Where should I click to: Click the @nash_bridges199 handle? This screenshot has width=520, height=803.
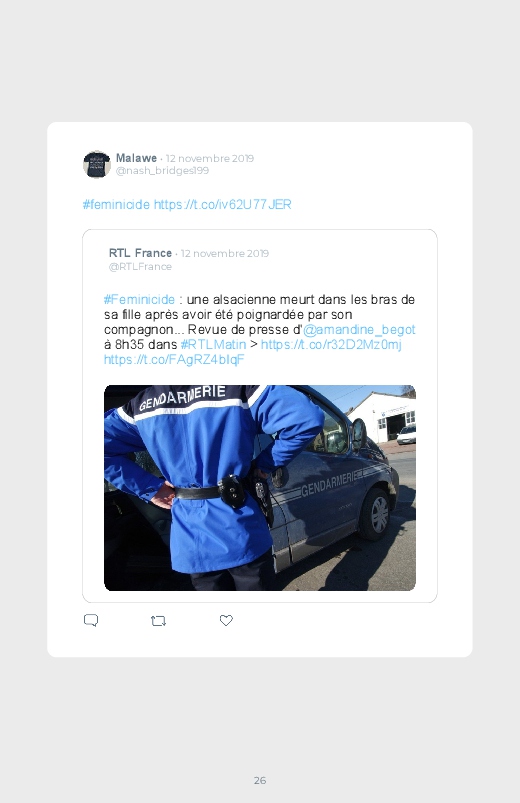coord(162,171)
